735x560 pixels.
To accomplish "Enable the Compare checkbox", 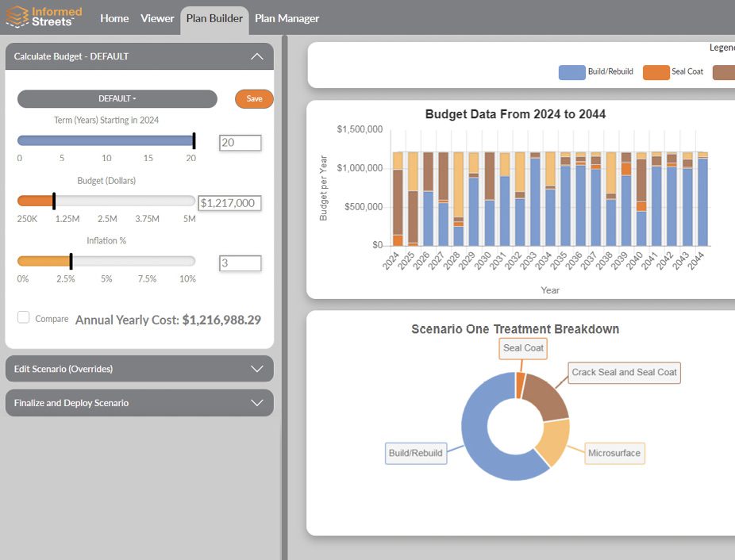I will [24, 318].
